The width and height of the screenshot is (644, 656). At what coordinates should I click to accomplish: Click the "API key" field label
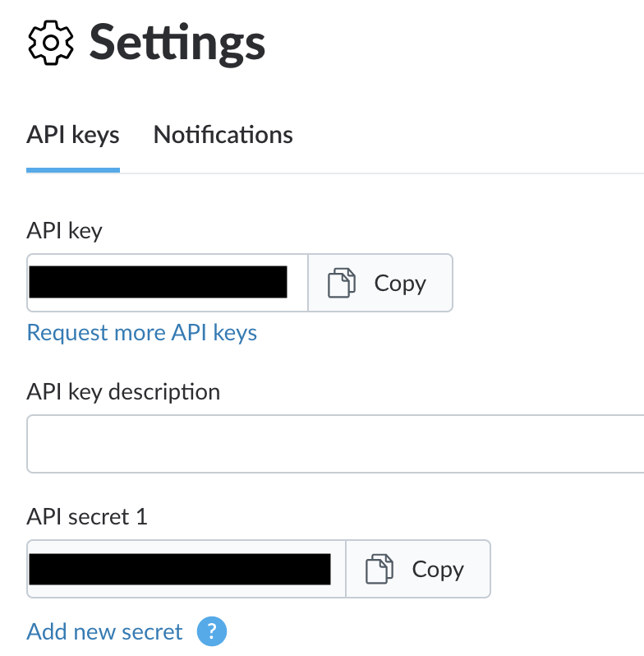(x=64, y=231)
